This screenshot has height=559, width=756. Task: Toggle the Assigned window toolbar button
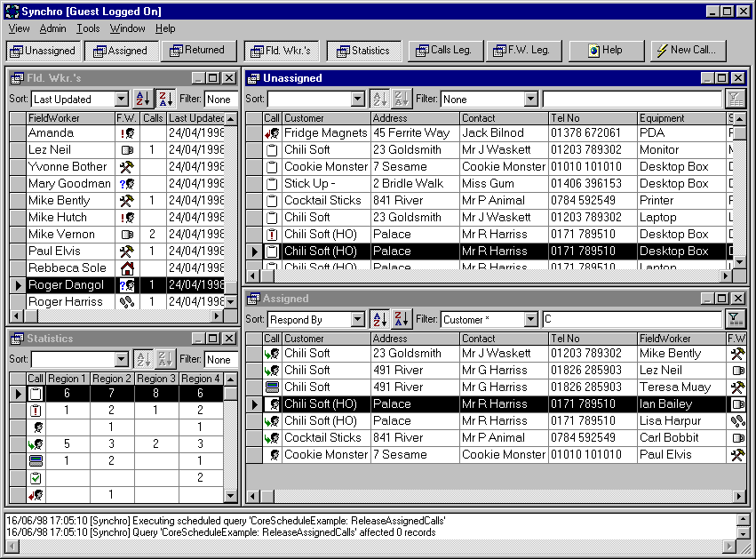pos(119,51)
